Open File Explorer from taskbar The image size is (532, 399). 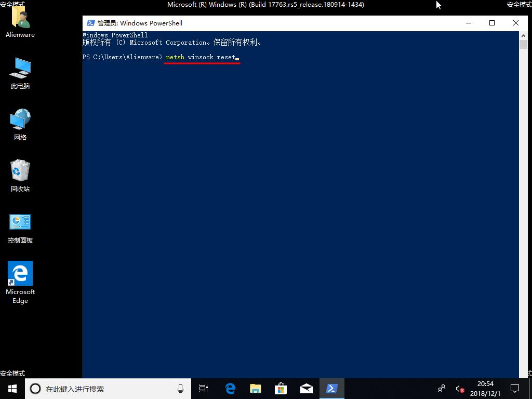pos(256,389)
